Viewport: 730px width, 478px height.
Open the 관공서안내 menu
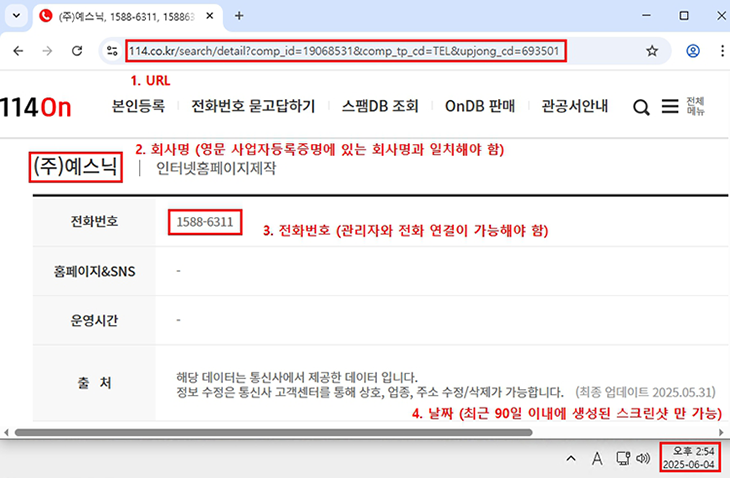coord(575,106)
